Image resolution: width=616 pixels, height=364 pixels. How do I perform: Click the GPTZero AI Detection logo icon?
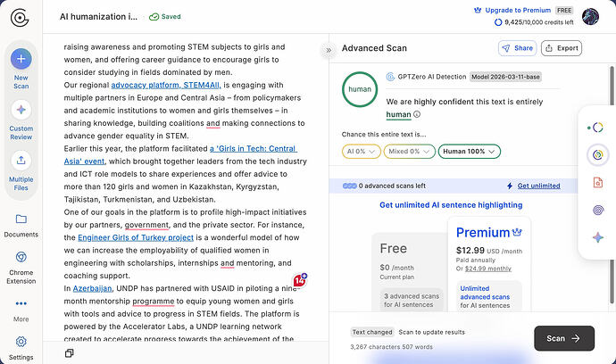coord(390,77)
